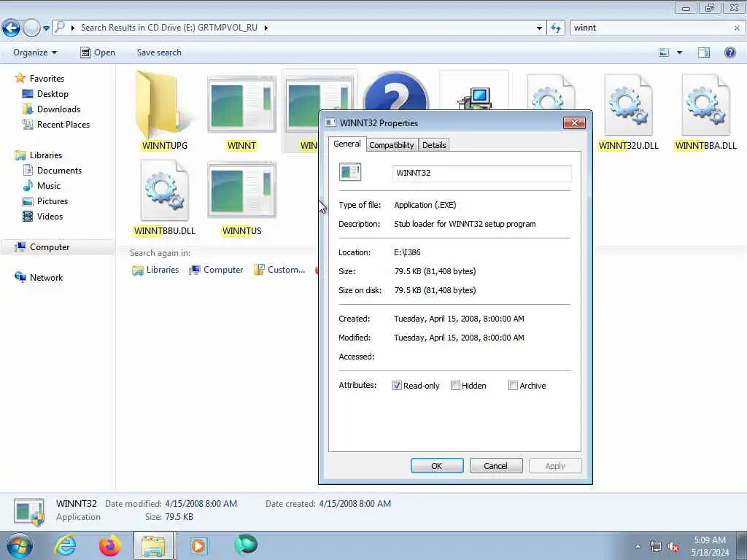Open the Organize dropdown menu
The height and width of the screenshot is (560, 747).
pyautogui.click(x=35, y=52)
